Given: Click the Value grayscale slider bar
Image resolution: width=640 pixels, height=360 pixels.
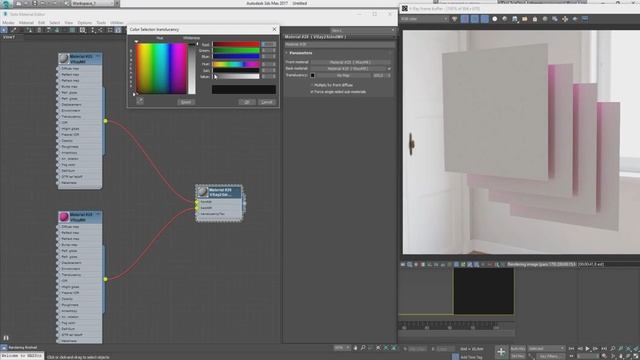Looking at the screenshot, I should point(236,76).
